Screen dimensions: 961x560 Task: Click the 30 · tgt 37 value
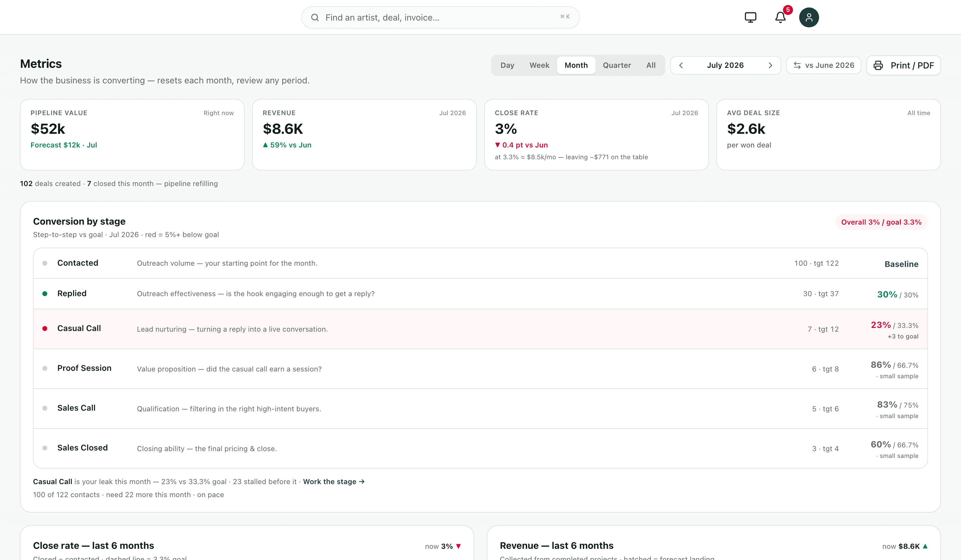(x=821, y=294)
